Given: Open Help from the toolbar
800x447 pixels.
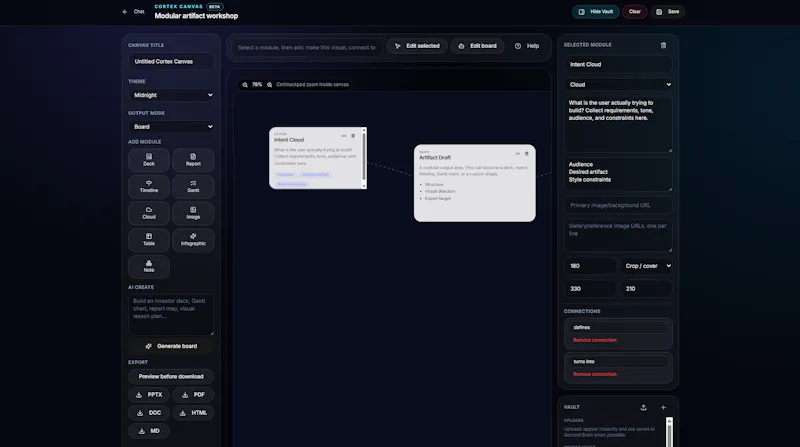Looking at the screenshot, I should coord(527,46).
